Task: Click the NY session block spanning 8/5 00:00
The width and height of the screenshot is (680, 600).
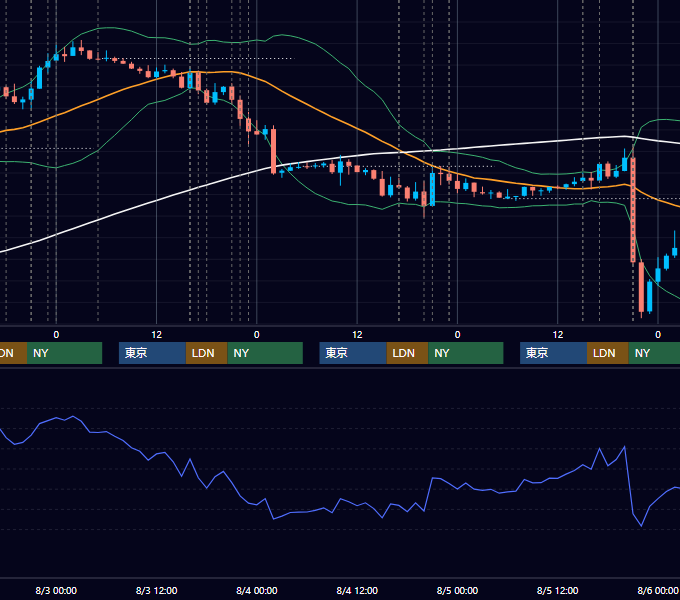Action: (x=466, y=353)
